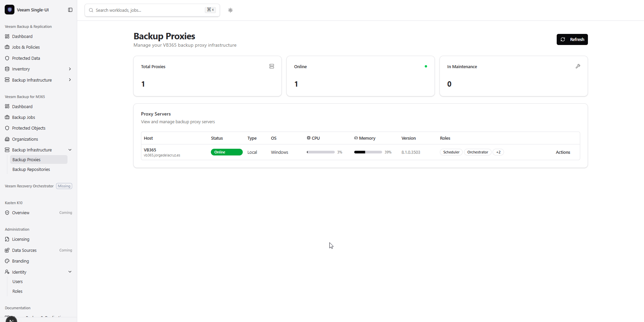
Task: Click the Inventory database icon
Action: pos(7,69)
